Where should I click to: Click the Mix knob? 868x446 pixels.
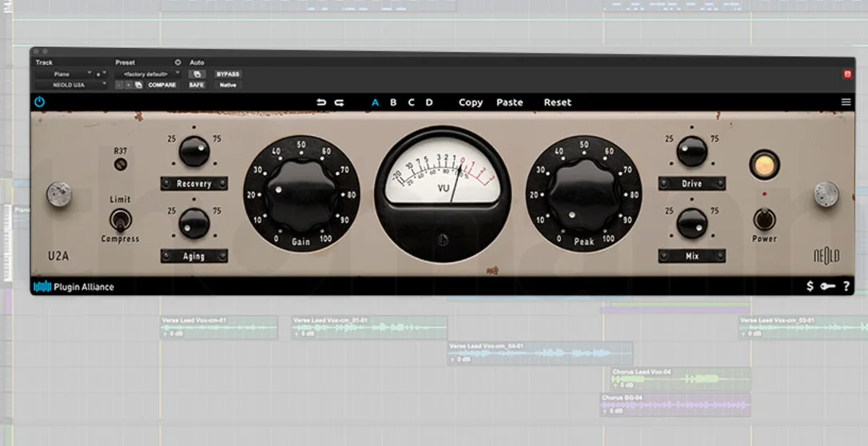(x=692, y=224)
